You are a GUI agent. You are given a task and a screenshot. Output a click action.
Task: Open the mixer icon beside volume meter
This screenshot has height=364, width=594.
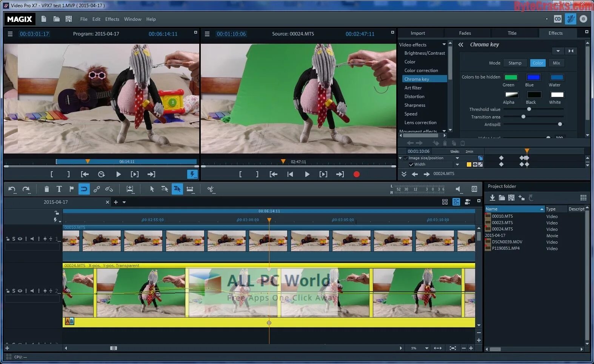tap(474, 189)
